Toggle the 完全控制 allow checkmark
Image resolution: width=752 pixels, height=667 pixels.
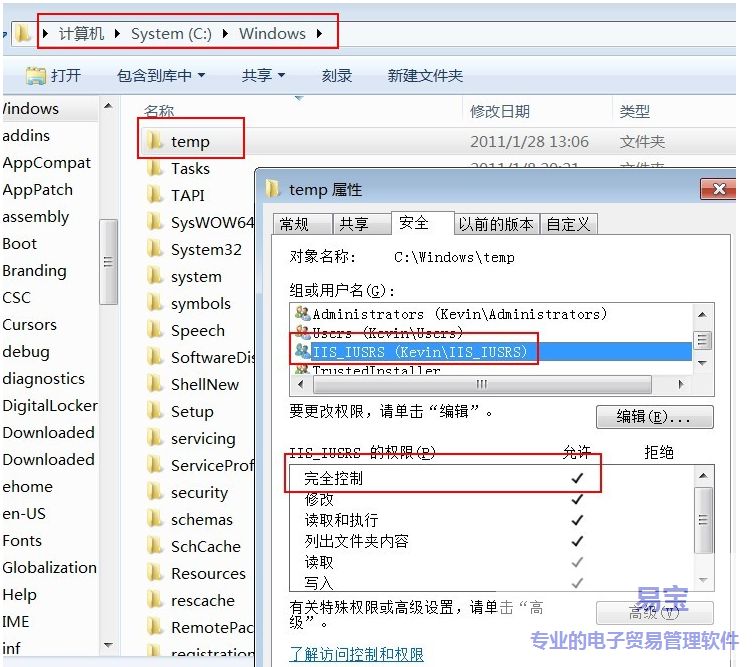[577, 478]
